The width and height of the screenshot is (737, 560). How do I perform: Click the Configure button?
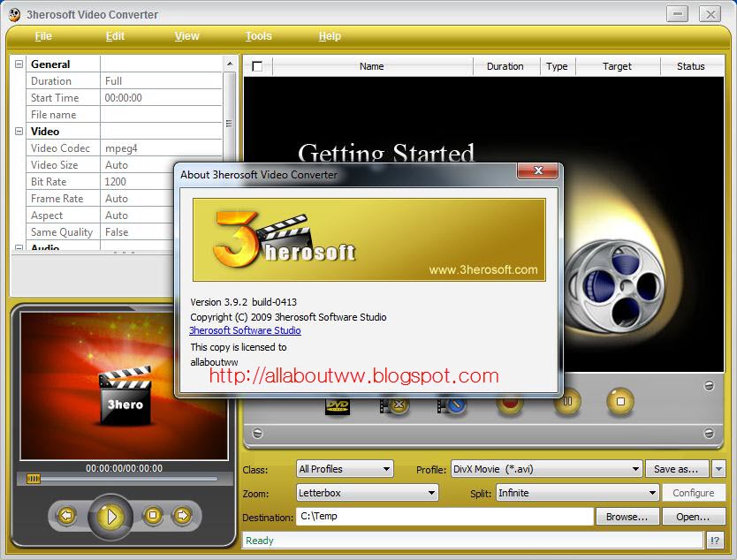[x=694, y=493]
